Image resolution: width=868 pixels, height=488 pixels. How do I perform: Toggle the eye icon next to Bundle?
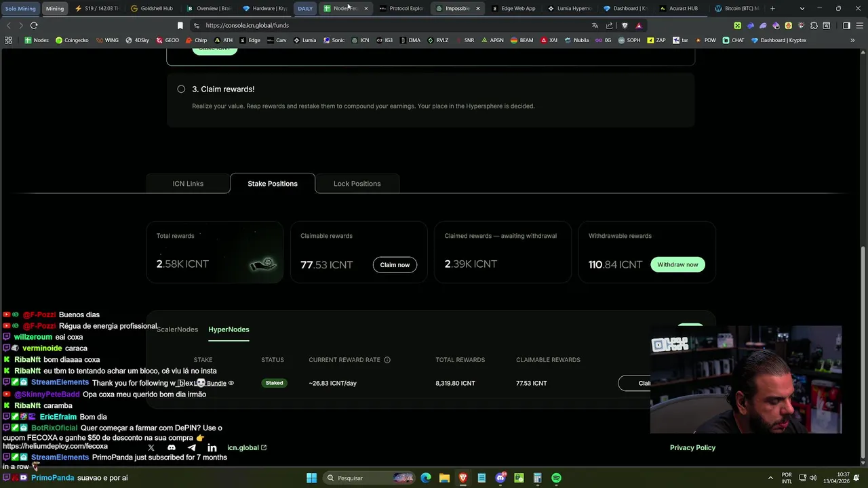231,383
